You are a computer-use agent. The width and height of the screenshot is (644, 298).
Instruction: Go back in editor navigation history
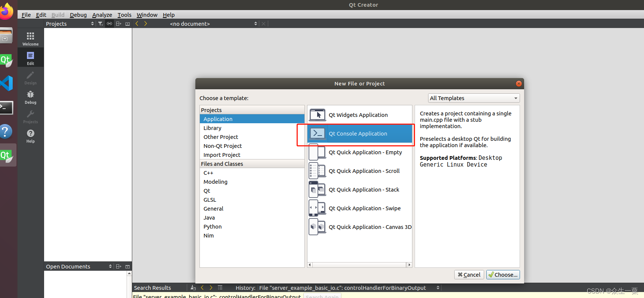pos(137,24)
